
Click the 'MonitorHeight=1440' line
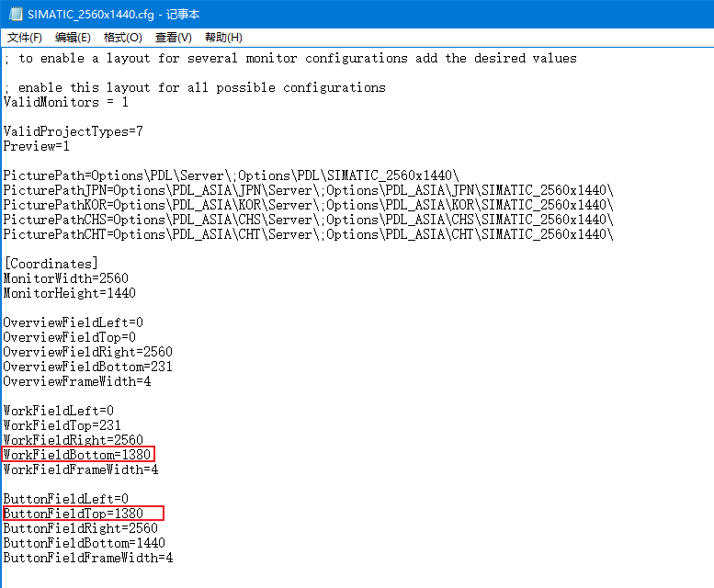click(70, 293)
